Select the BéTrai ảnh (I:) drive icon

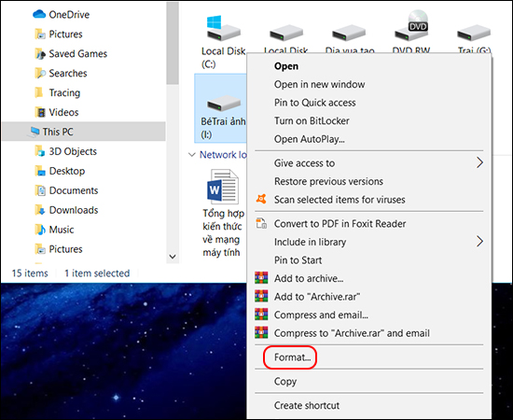tap(223, 105)
